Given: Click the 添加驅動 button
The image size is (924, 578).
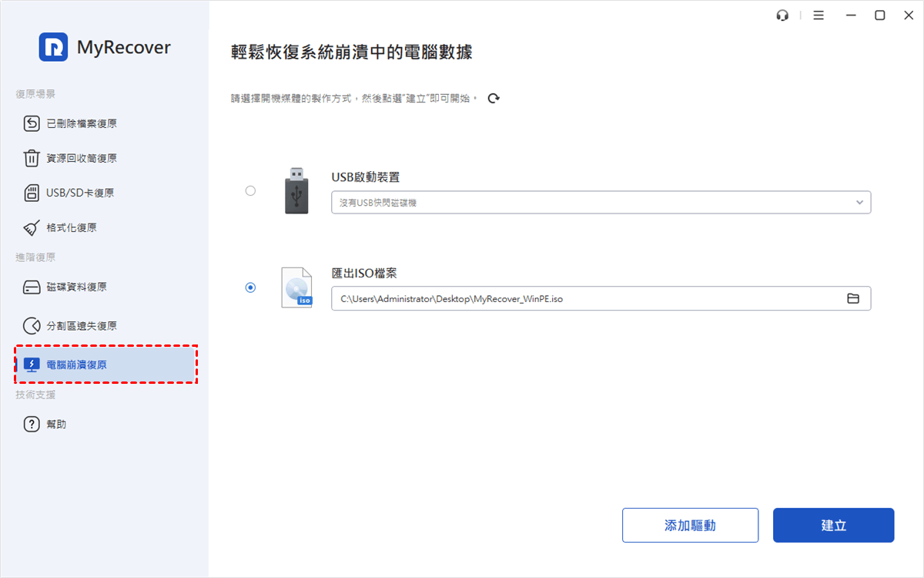Looking at the screenshot, I should tap(690, 526).
